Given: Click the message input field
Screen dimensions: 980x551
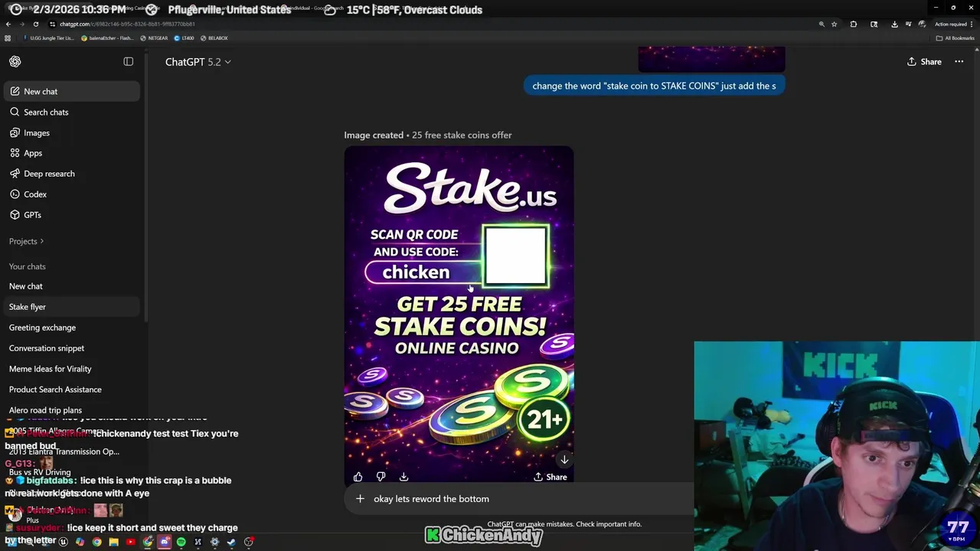Looking at the screenshot, I should pyautogui.click(x=528, y=499).
